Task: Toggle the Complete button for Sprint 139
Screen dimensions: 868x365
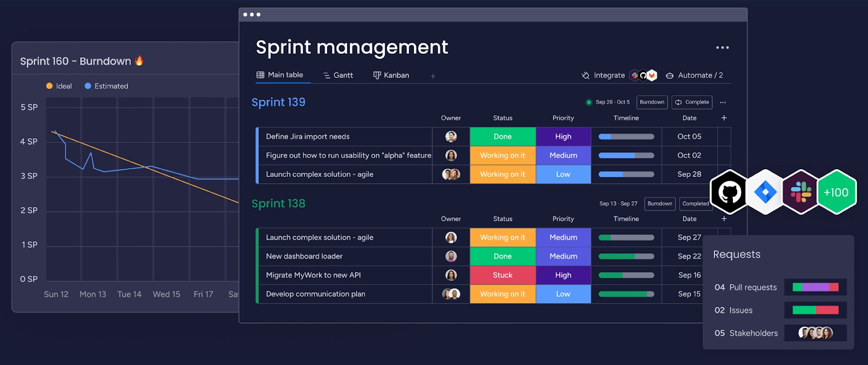Action: pyautogui.click(x=692, y=102)
